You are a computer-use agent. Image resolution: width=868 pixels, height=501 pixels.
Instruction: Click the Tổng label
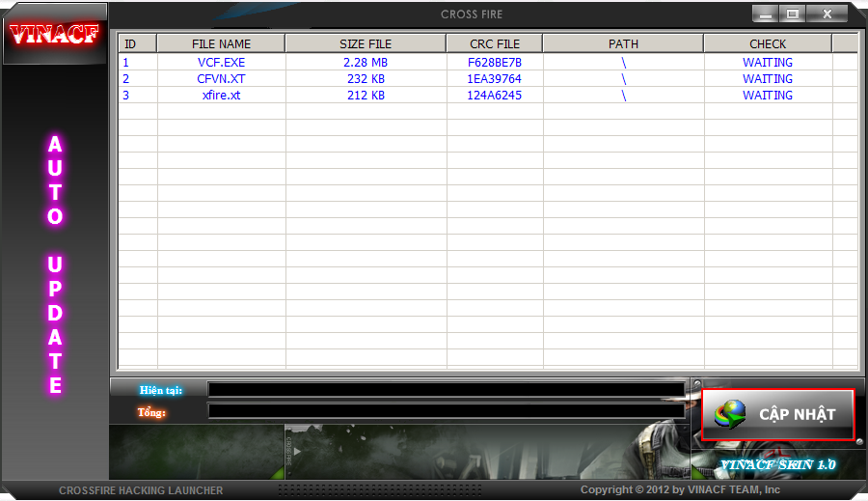coord(151,412)
